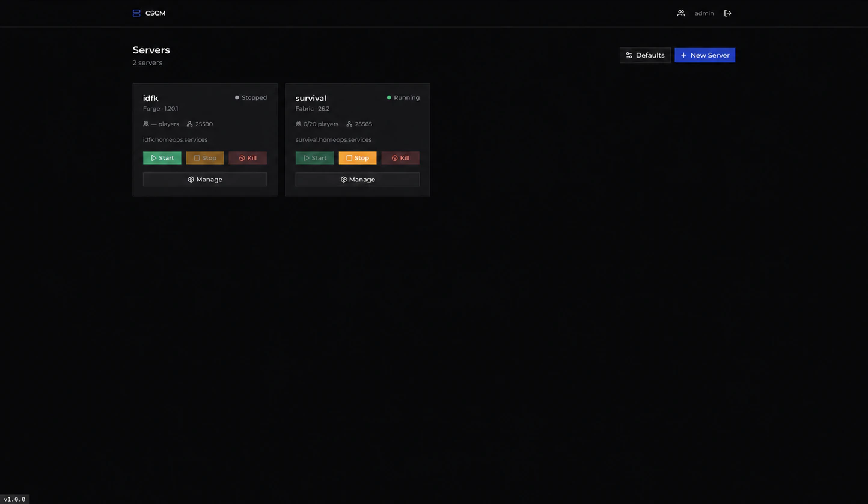Image resolution: width=868 pixels, height=504 pixels.
Task: Click the Servers page heading
Action: point(151,50)
